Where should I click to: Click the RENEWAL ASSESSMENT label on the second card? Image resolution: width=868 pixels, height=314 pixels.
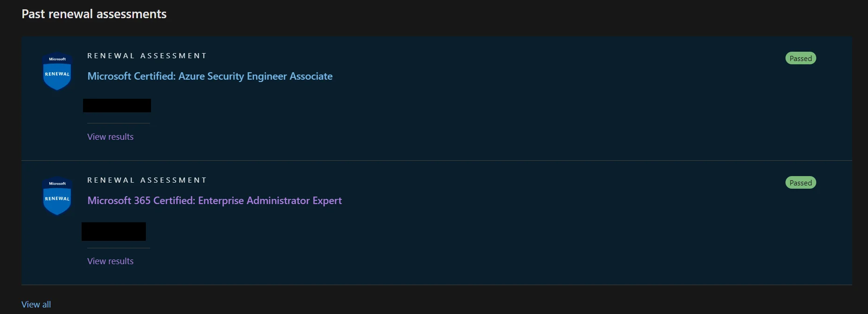pyautogui.click(x=147, y=180)
